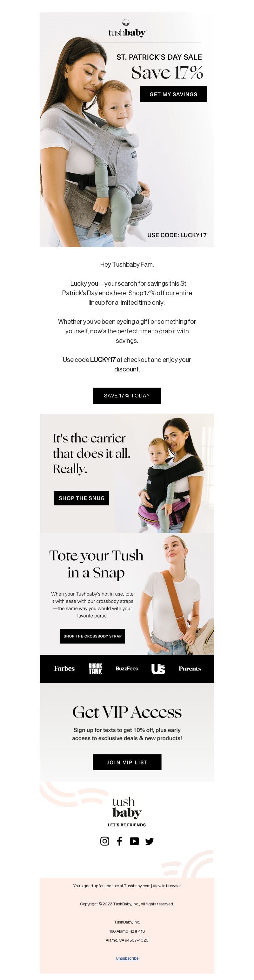Click Save 17% Today button
This screenshot has height=980, width=254.
coord(127,396)
